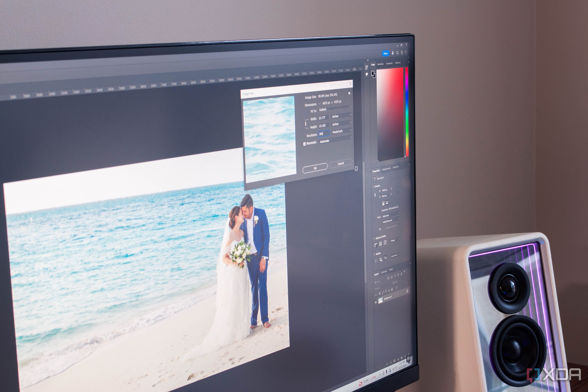Viewport: 588px width, 392px height.
Task: Select portrait canvas orientation icon
Action: [x=383, y=203]
